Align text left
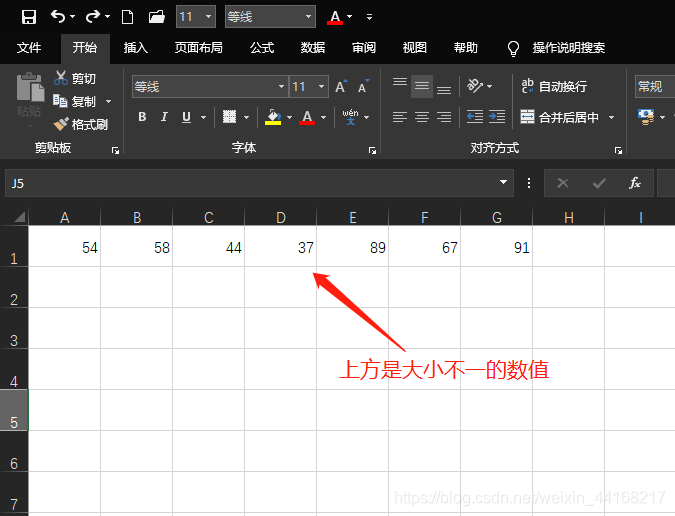The width and height of the screenshot is (675, 516). [399, 117]
